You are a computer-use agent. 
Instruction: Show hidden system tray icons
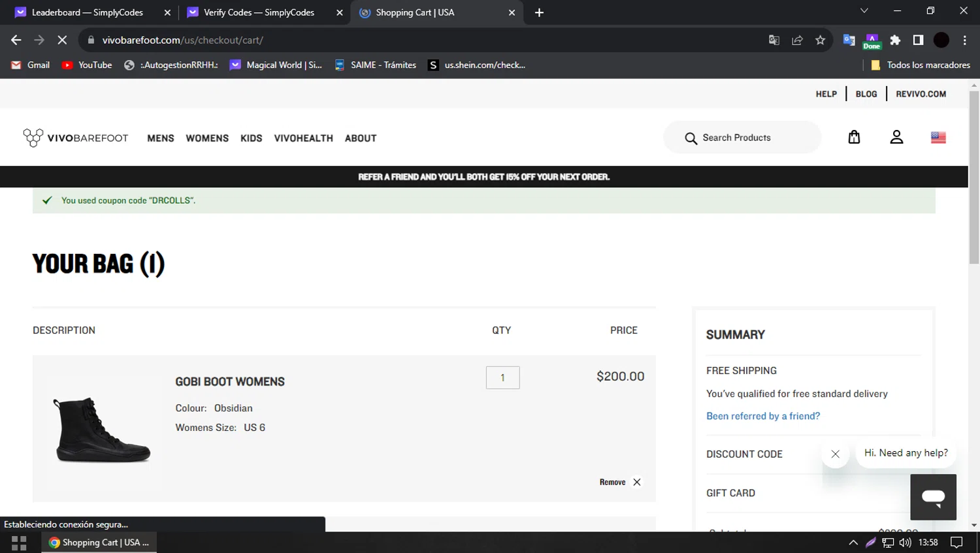click(x=853, y=543)
